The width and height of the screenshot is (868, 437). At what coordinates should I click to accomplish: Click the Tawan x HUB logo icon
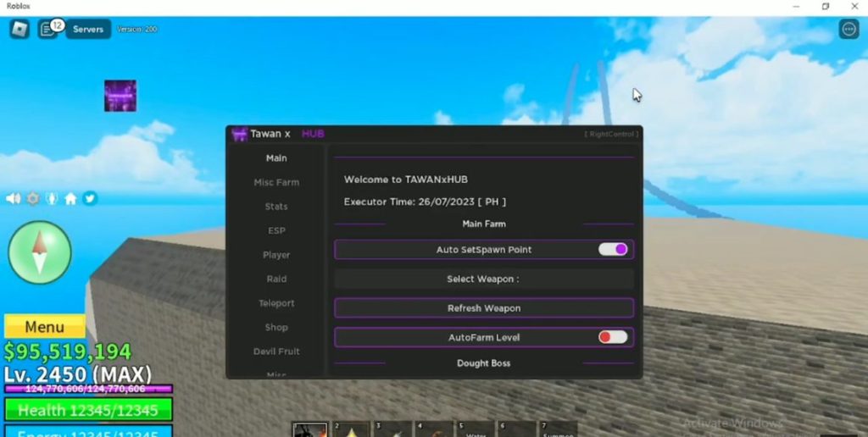[239, 135]
